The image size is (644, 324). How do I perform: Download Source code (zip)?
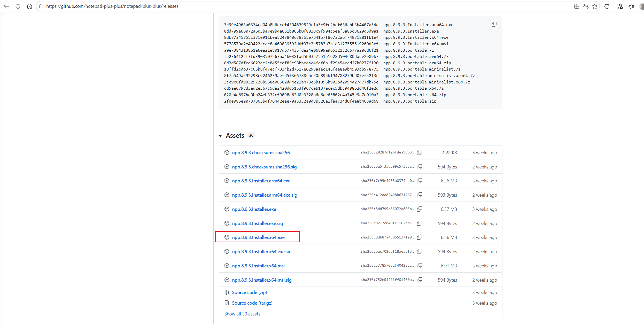coord(249,292)
